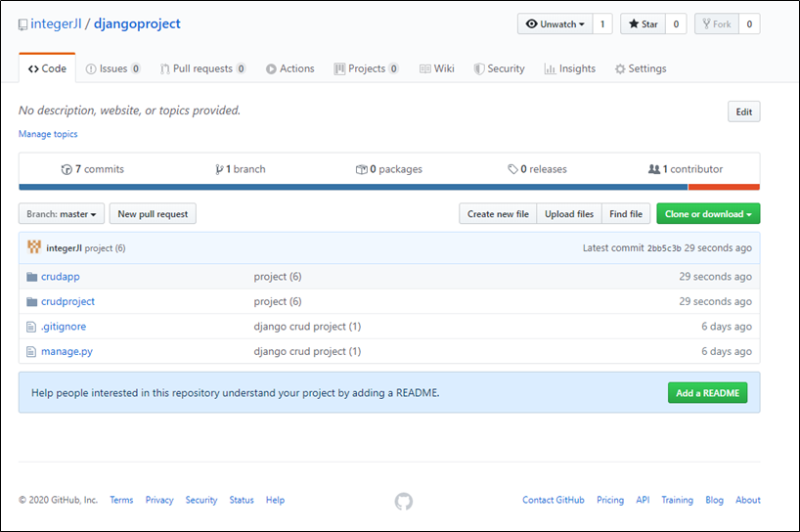The image size is (800, 532).
Task: Open commit message in crudapp row
Action: point(278,277)
